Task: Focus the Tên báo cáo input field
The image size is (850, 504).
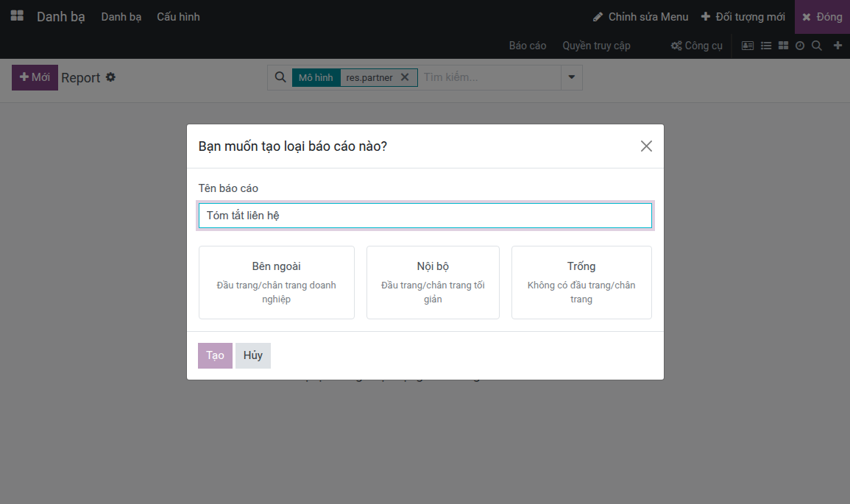Action: 425,216
